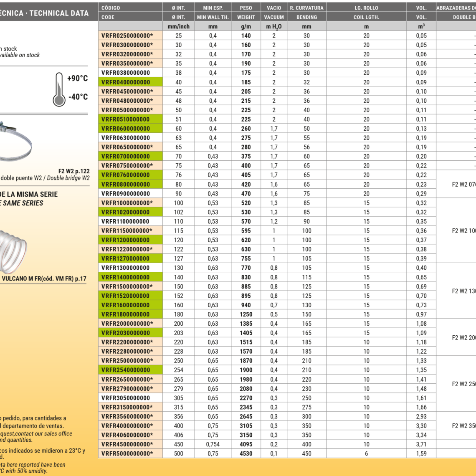Select green code cell VRFR0400000000
This screenshot has width=476, height=476.
[125, 82]
